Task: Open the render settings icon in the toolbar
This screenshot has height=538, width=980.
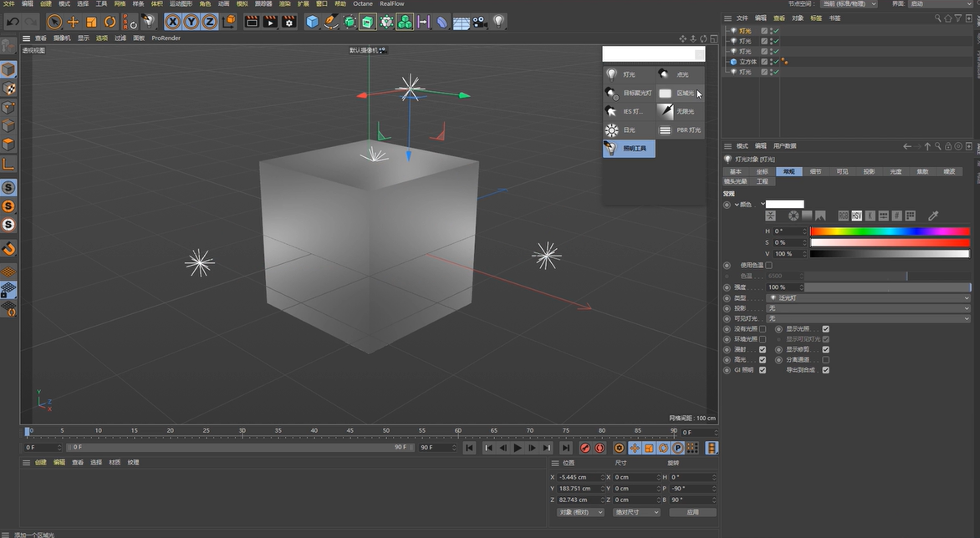Action: (x=288, y=21)
